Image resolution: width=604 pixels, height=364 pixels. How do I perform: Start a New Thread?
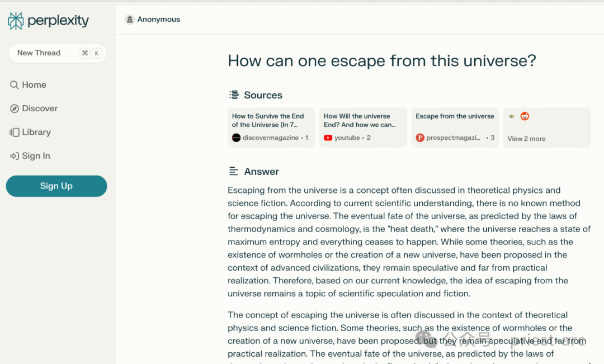(x=39, y=53)
